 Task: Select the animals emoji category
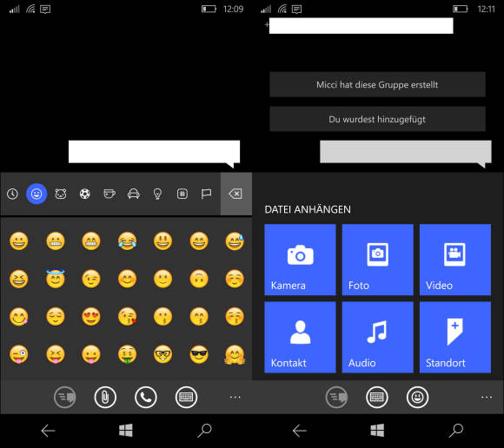point(61,194)
